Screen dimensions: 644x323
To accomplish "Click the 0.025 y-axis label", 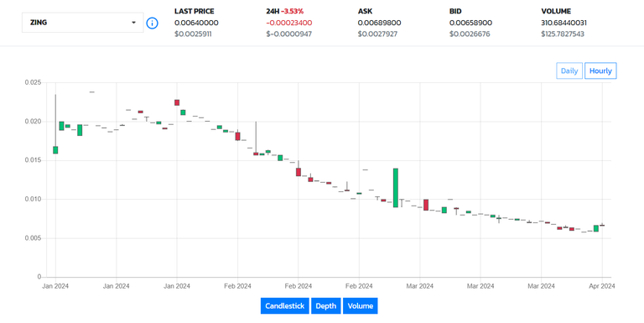I will pyautogui.click(x=34, y=82).
